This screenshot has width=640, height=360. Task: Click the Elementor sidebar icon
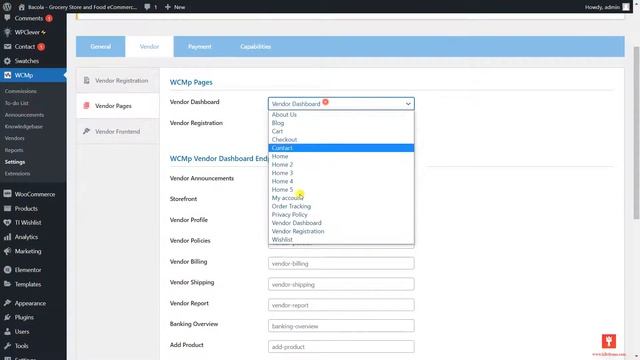click(x=7, y=269)
